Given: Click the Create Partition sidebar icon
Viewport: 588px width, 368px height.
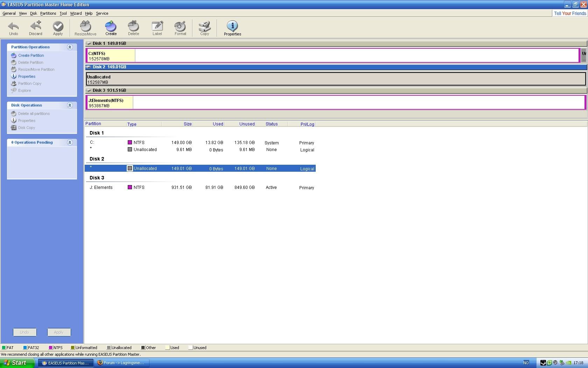Looking at the screenshot, I should pyautogui.click(x=14, y=55).
